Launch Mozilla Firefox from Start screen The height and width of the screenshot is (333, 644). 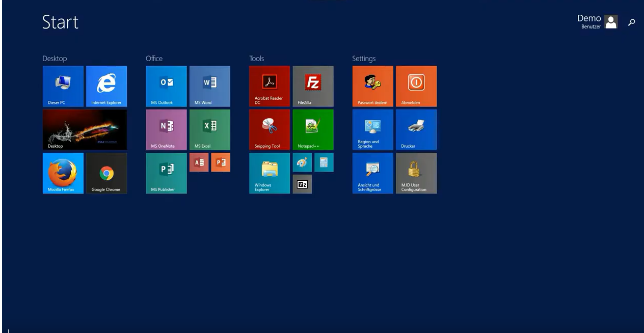coord(63,173)
